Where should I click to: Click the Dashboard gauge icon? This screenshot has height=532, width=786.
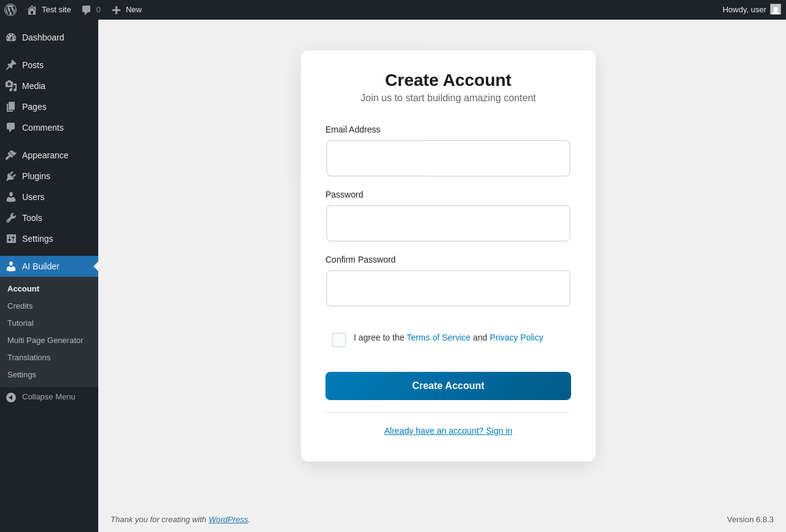click(11, 37)
